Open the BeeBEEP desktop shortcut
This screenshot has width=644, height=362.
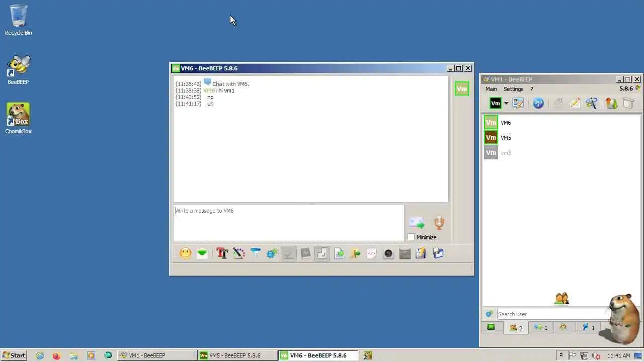click(x=18, y=70)
